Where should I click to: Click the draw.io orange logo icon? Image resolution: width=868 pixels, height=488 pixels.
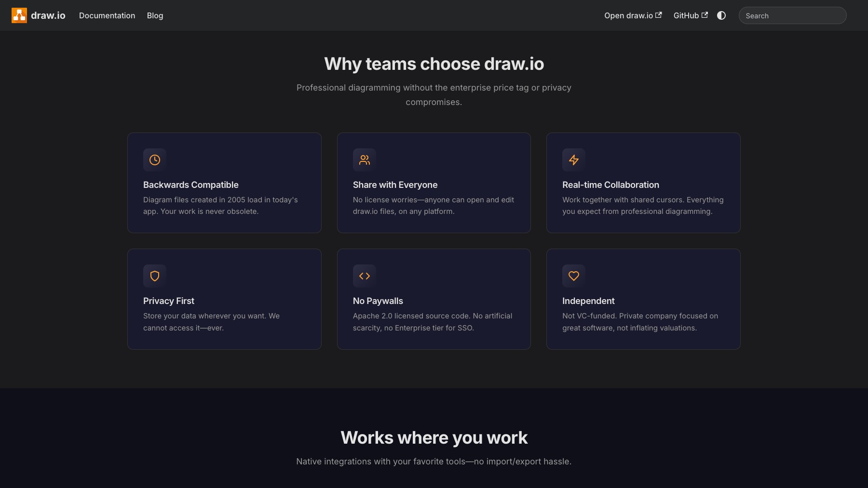coord(19,15)
